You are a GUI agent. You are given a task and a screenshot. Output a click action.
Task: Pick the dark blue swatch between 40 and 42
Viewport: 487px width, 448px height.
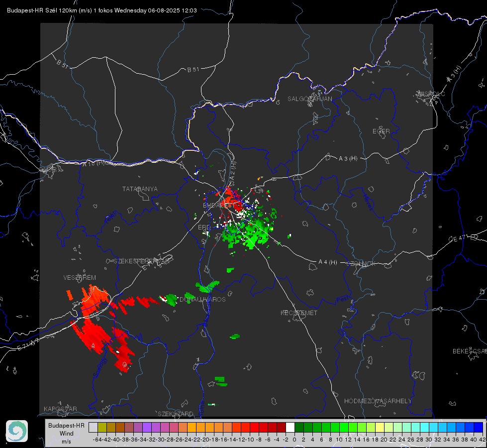479,428
